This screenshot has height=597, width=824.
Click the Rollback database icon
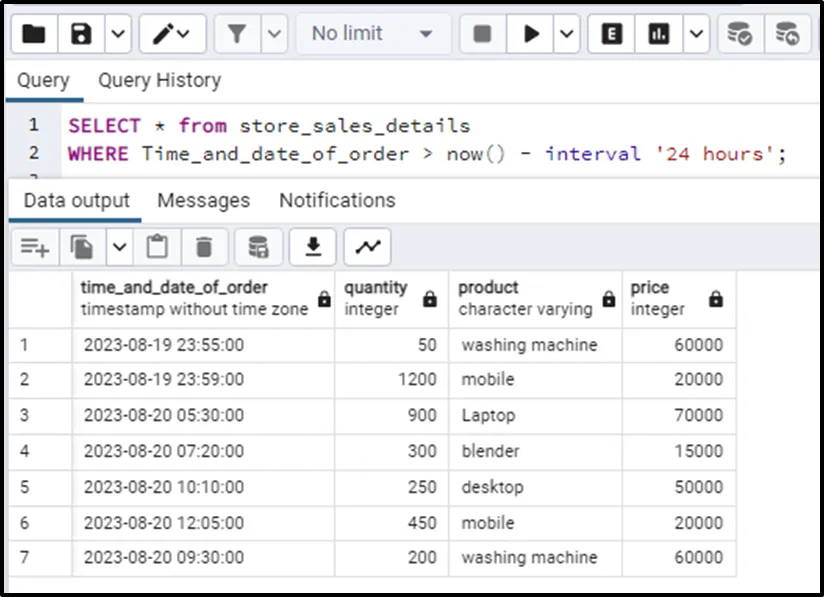coord(788,34)
